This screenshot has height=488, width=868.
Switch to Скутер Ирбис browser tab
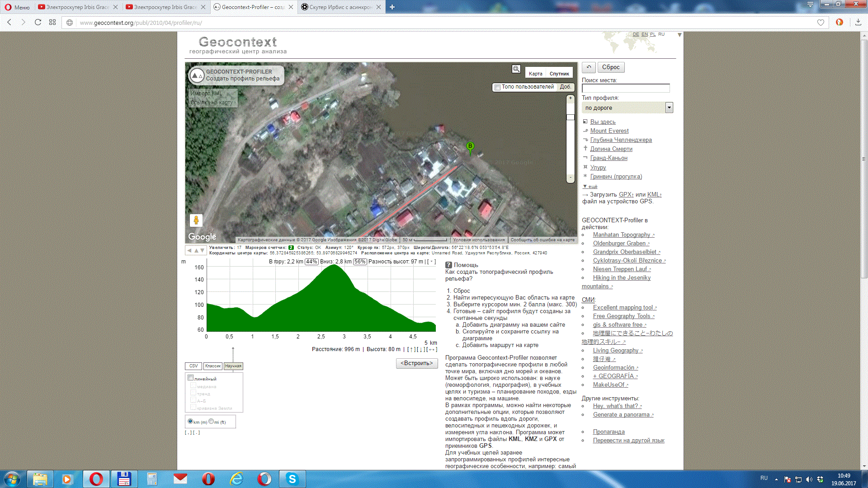point(341,7)
